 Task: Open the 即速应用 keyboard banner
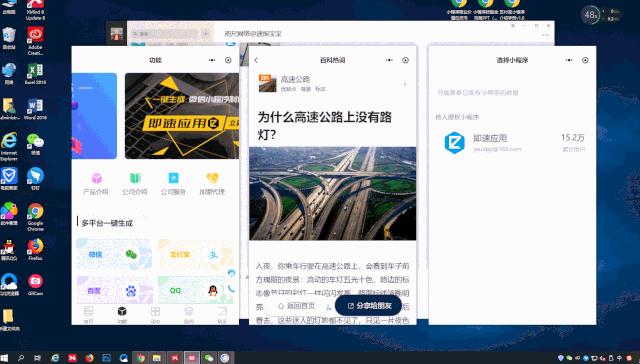182,116
